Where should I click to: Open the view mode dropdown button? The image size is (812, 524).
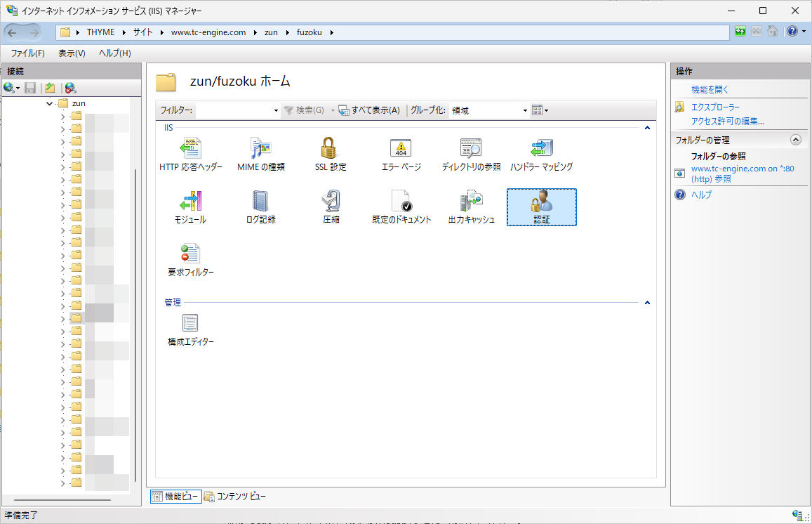(x=540, y=110)
